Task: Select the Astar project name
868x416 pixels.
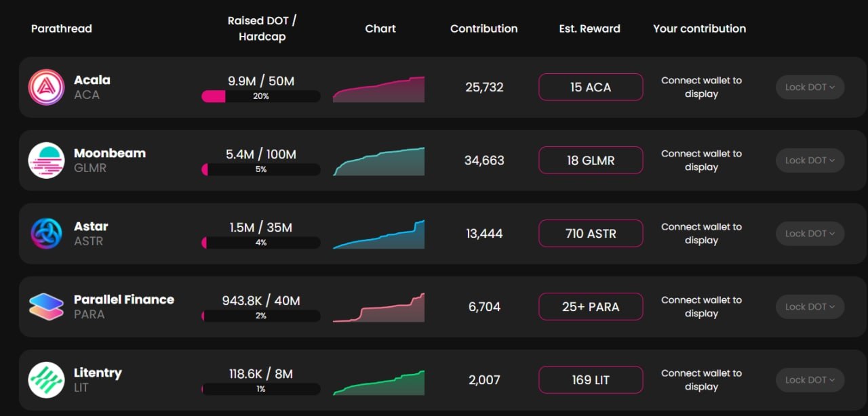Action: [x=91, y=226]
